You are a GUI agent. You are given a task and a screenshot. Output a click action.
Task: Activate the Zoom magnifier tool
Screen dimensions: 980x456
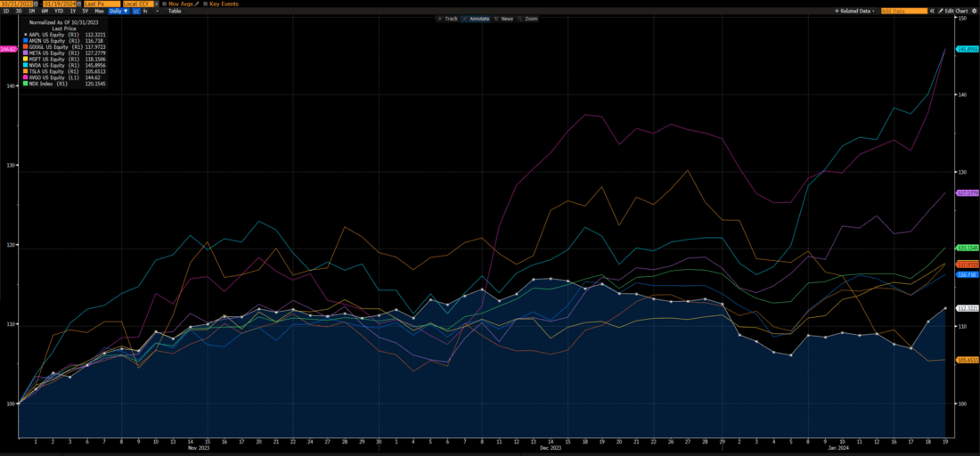528,20
